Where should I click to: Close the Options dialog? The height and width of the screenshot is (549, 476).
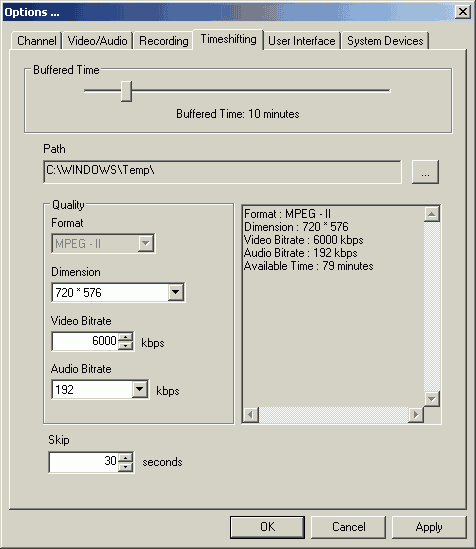coord(463,12)
